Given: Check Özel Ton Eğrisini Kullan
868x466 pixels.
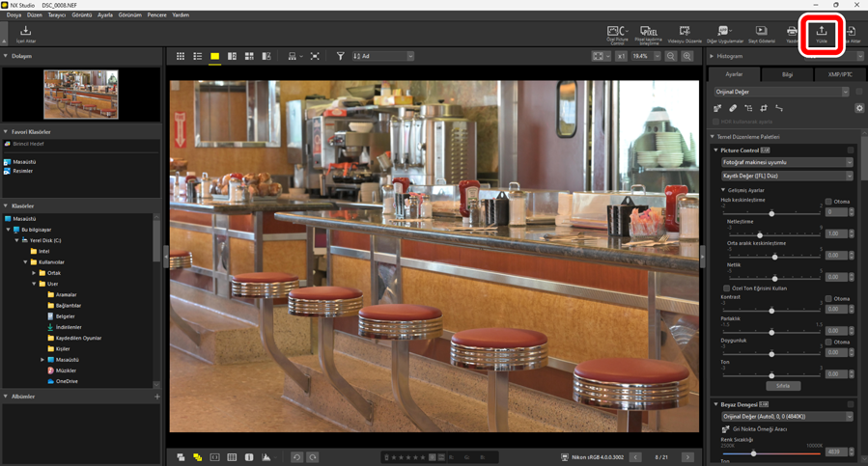Looking at the screenshot, I should tap(726, 288).
